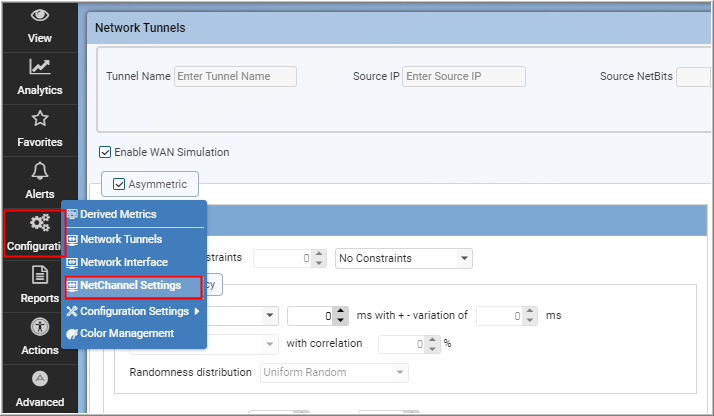The height and width of the screenshot is (416, 714).
Task: Select Color Management menu option
Action: pyautogui.click(x=127, y=334)
